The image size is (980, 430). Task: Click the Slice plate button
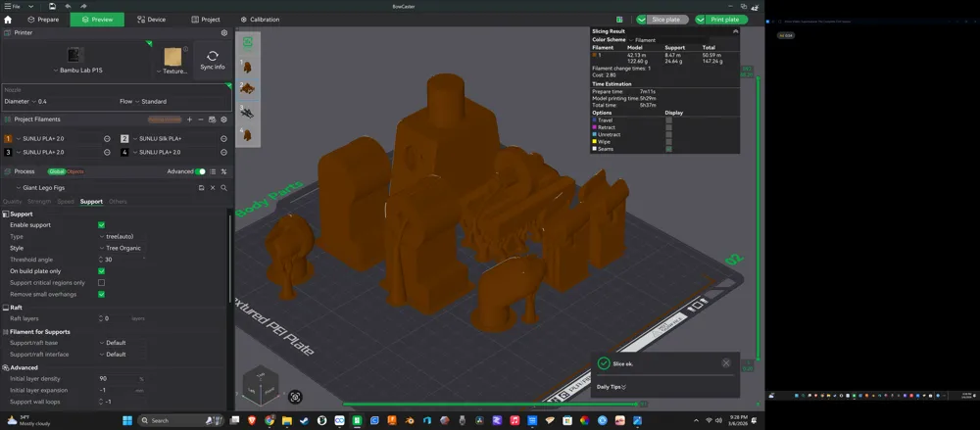pyautogui.click(x=667, y=20)
